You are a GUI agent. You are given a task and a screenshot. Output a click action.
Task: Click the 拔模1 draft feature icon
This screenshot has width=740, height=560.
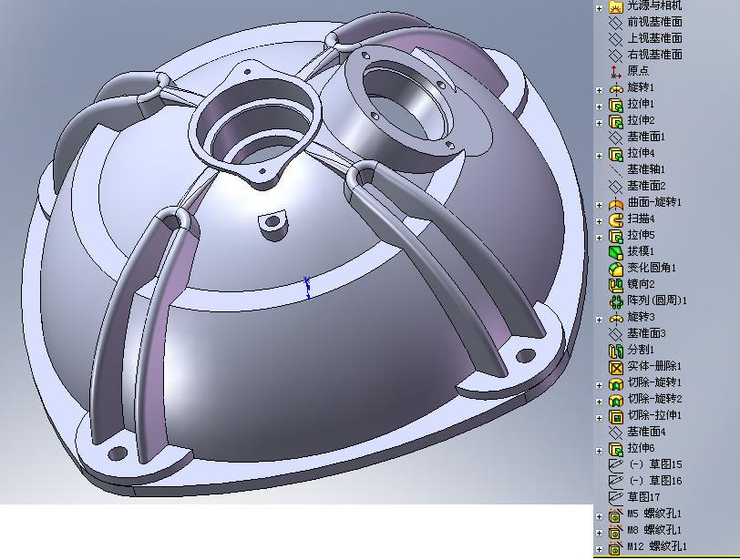point(616,252)
